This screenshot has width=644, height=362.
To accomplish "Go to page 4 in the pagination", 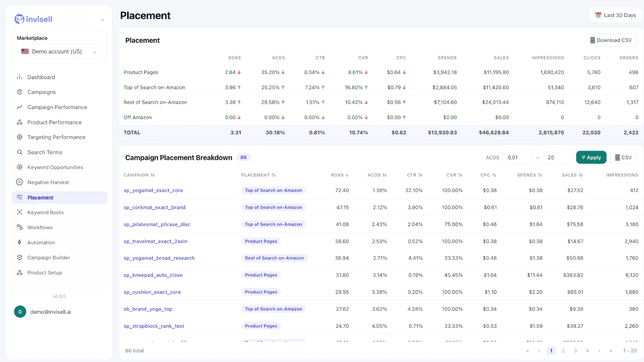I will [x=587, y=350].
